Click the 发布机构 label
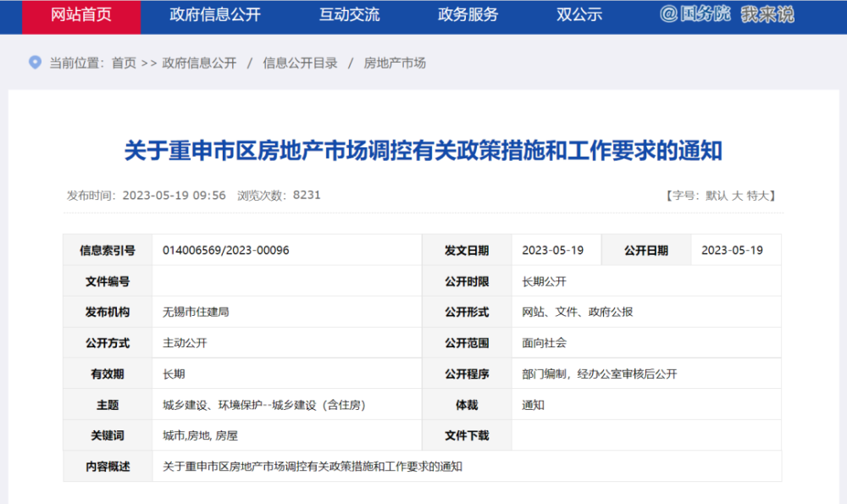847x504 pixels. 108,313
